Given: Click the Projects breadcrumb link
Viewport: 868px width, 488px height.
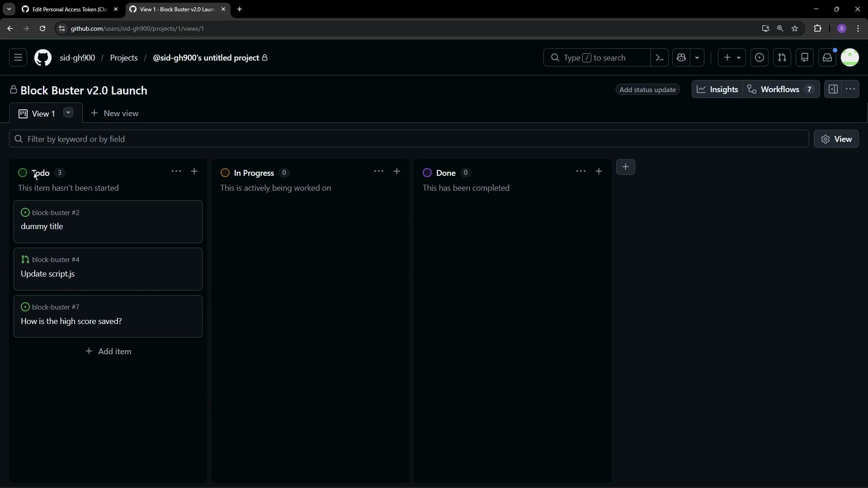Looking at the screenshot, I should 124,58.
